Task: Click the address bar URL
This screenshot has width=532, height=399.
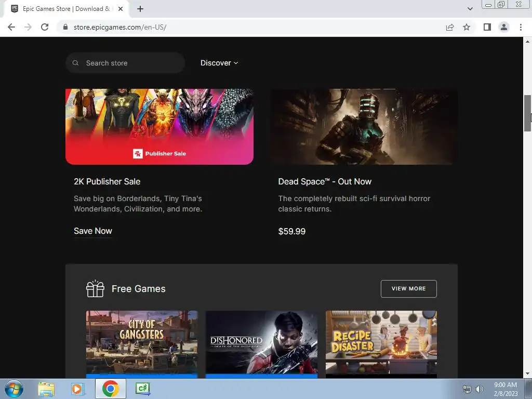Action: [120, 27]
